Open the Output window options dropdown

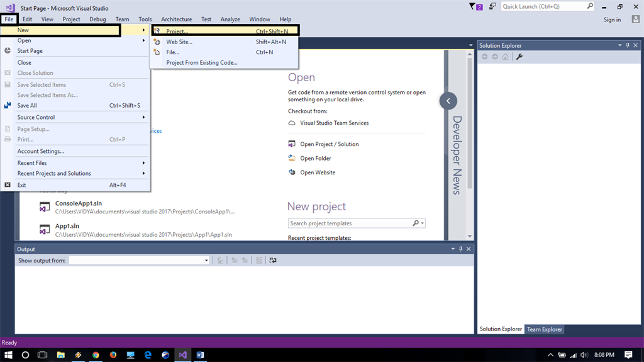(453, 249)
